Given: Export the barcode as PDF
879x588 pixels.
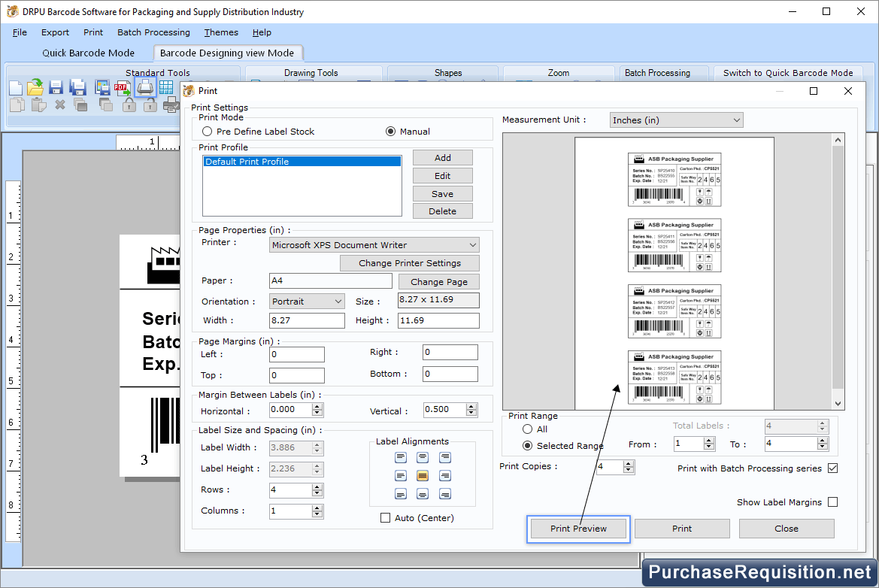Looking at the screenshot, I should [x=122, y=87].
